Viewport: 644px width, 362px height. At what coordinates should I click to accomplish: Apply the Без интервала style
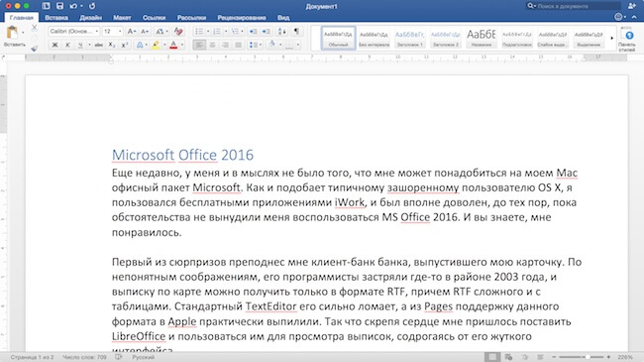tap(374, 39)
